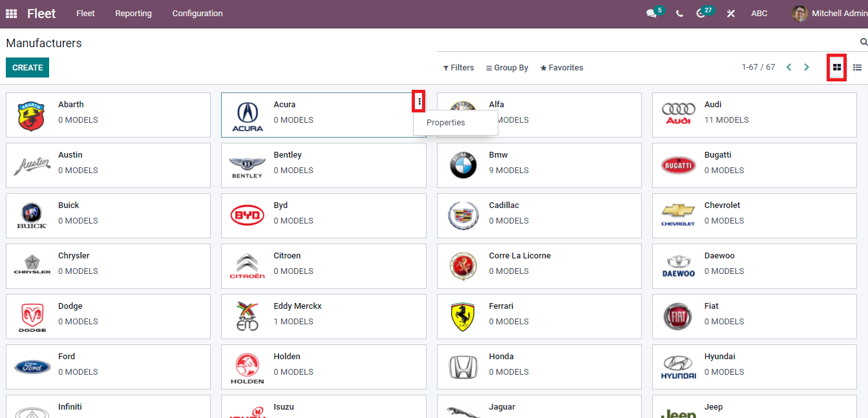Screen dimensions: 868x418
Task: Open the Infiniti manufacturer name
Action: (x=70, y=407)
